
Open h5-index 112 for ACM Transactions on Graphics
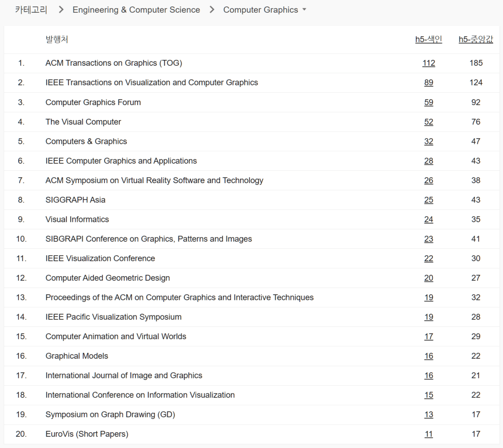(428, 63)
